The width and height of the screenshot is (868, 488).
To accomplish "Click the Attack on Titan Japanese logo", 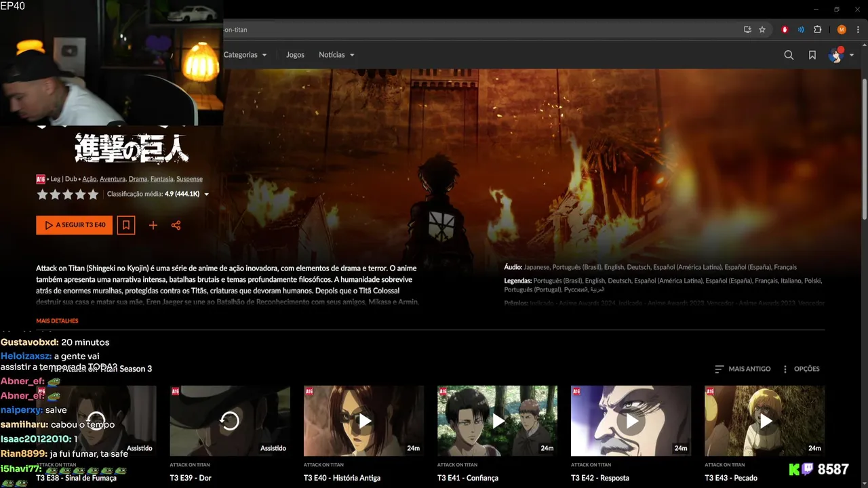I will click(x=132, y=148).
